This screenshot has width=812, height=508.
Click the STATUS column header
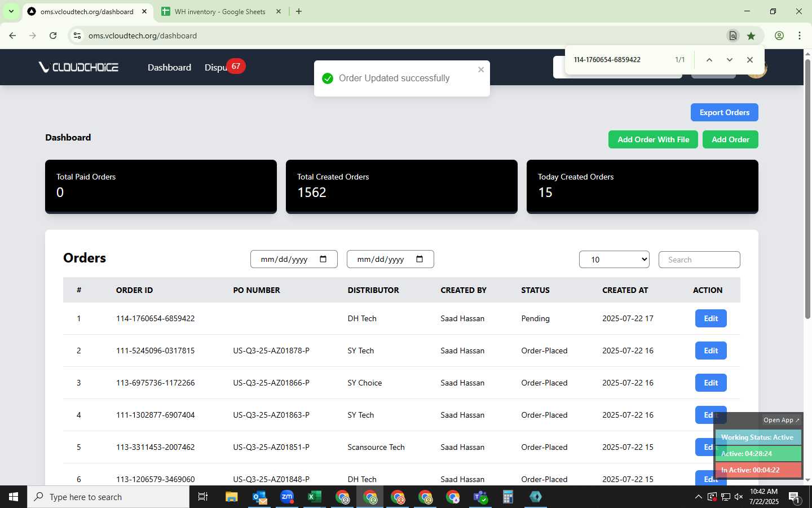535,290
